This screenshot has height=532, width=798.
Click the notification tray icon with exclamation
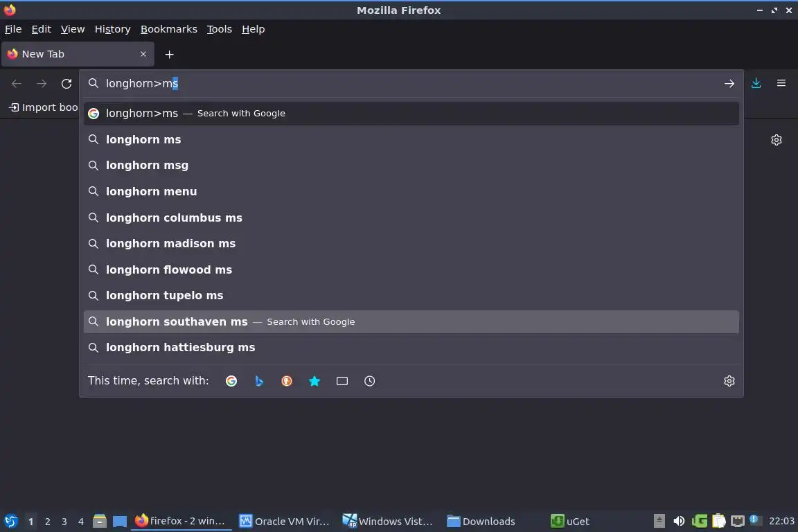755,520
